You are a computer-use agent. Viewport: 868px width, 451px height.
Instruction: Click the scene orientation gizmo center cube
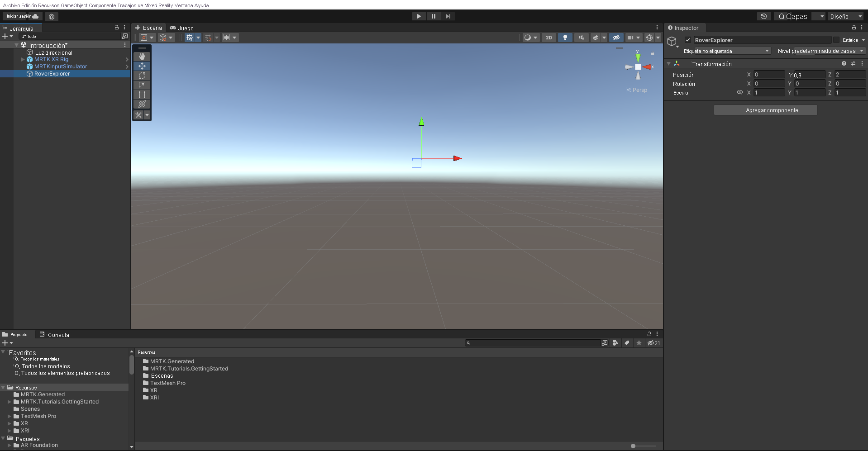click(638, 67)
